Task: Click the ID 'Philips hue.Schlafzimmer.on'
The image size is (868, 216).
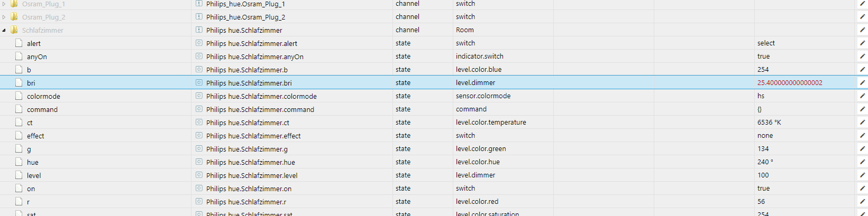Action: [x=249, y=189]
